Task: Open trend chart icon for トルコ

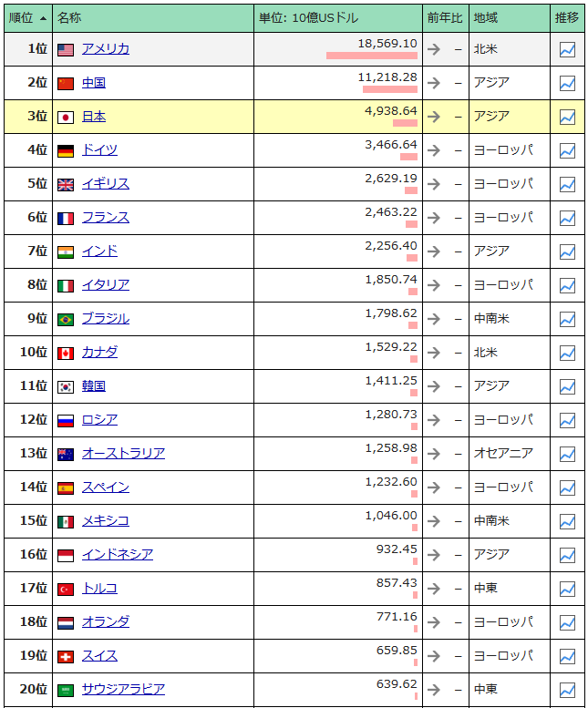Action: 567,589
